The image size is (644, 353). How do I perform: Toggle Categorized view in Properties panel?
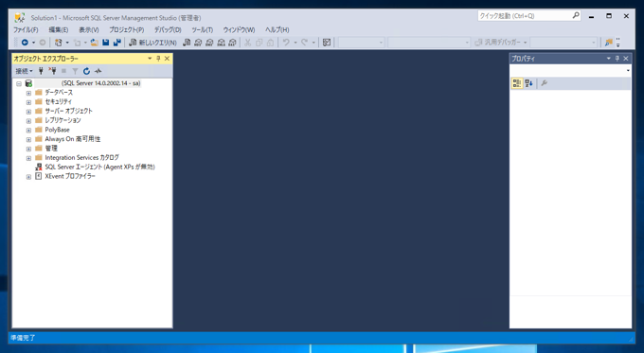click(517, 83)
